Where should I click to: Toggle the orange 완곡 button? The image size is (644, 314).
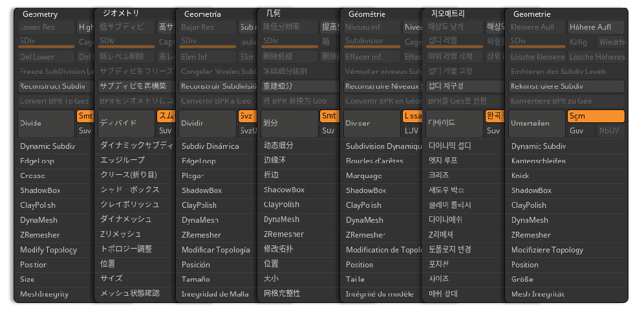495,117
